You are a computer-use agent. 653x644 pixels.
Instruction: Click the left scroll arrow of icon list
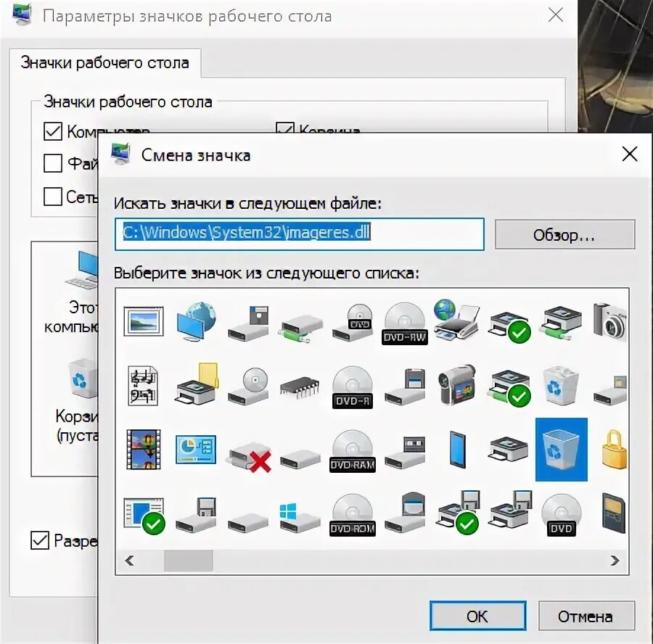pyautogui.click(x=130, y=561)
